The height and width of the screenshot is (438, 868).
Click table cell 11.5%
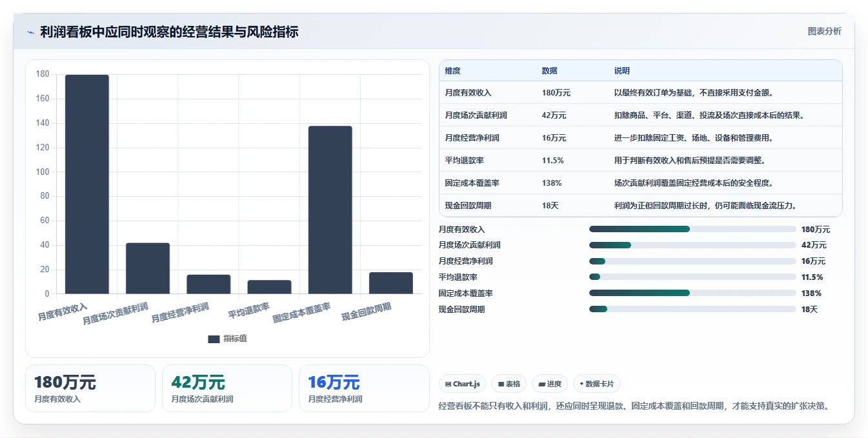(553, 161)
